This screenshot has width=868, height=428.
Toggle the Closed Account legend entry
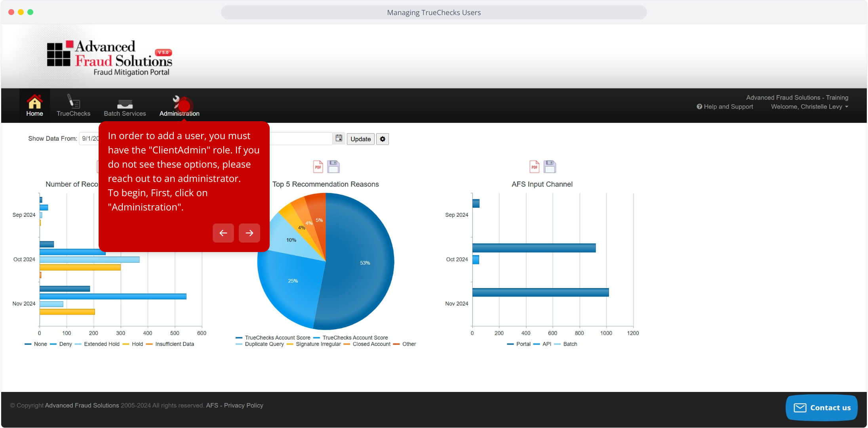367,344
